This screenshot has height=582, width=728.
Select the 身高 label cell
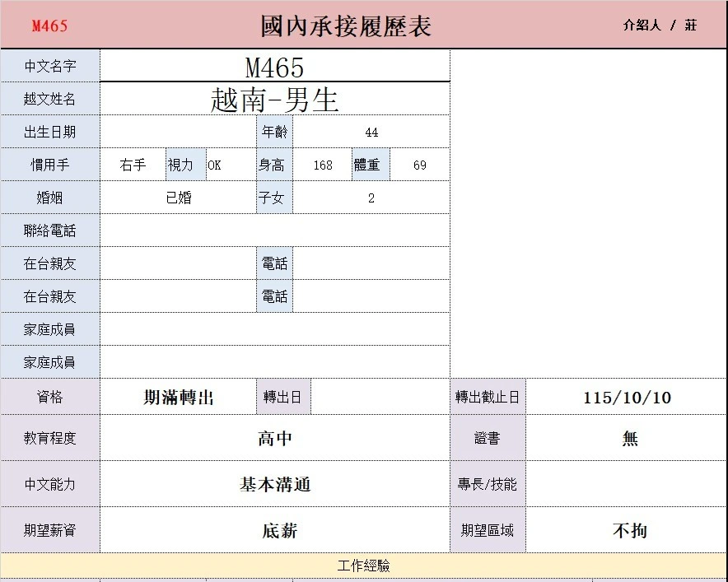(x=274, y=165)
